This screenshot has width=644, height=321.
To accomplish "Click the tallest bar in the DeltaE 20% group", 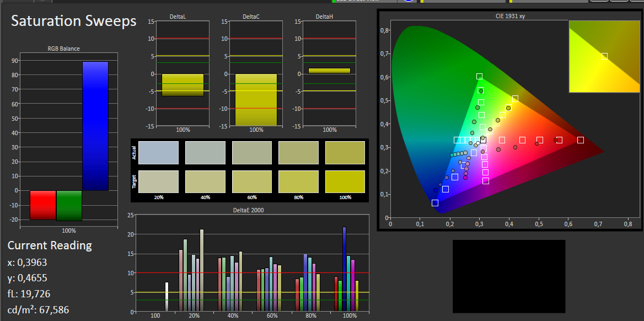I will [202, 270].
